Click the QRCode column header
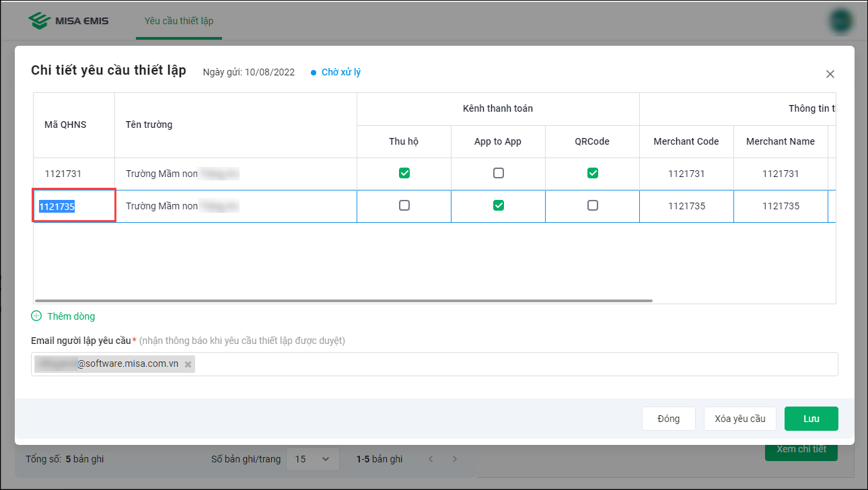The image size is (868, 490). click(592, 141)
